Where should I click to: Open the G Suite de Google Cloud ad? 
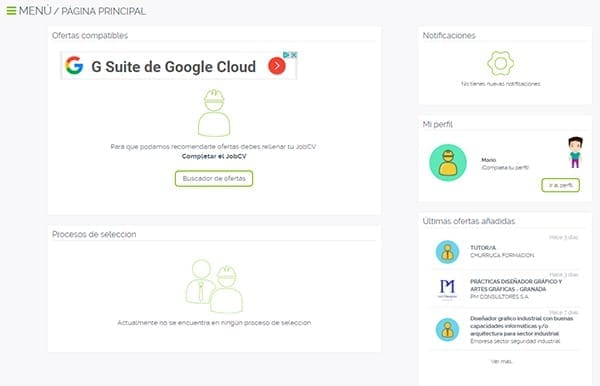[179, 66]
